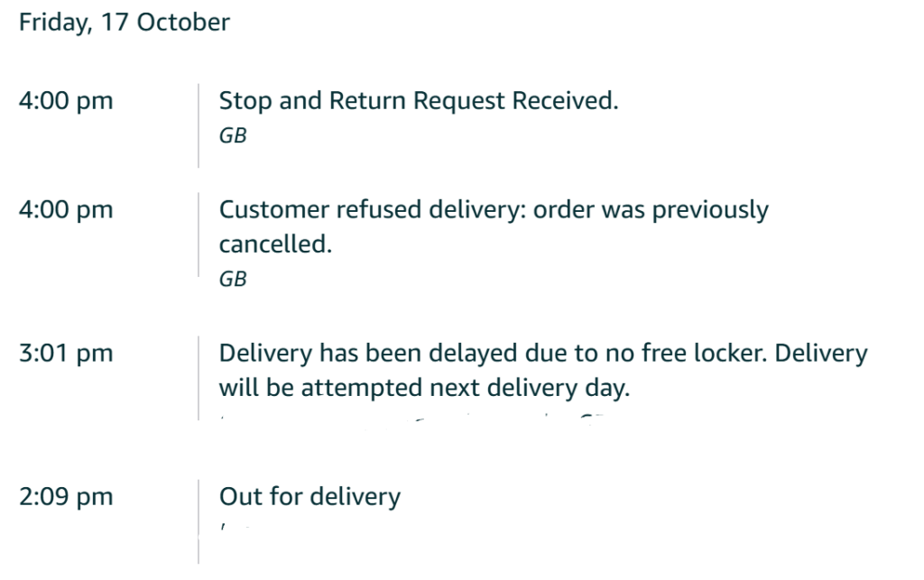
Task: Click GB under Stop and Return Request
Action: (x=233, y=136)
